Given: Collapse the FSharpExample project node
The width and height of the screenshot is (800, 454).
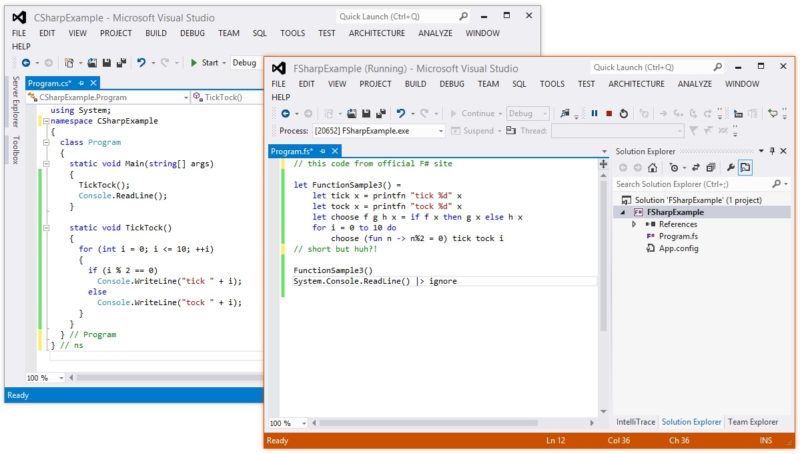Looking at the screenshot, I should click(625, 212).
